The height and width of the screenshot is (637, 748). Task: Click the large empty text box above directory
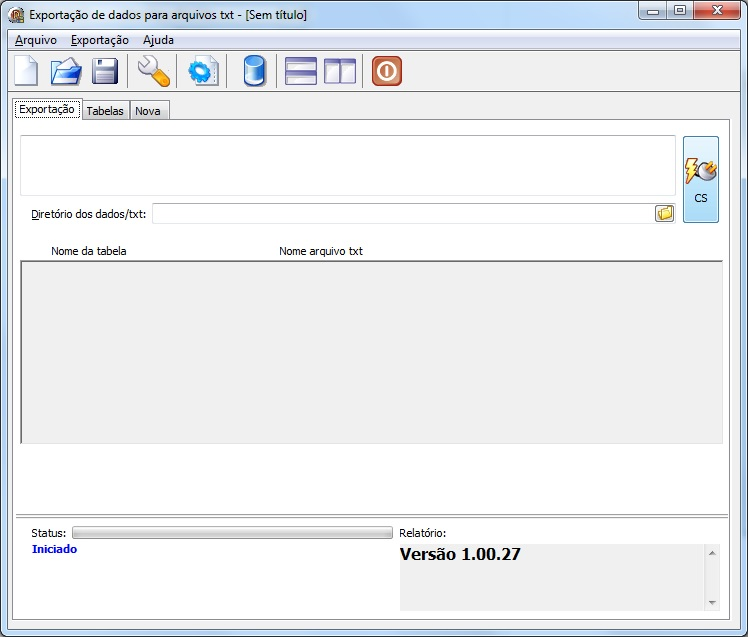pos(348,165)
